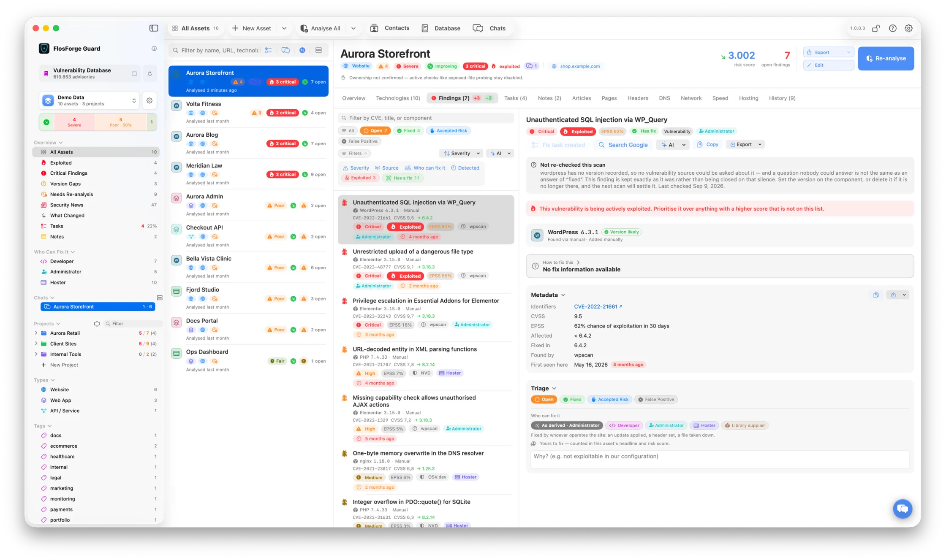The width and height of the screenshot is (946, 560).
Task: Open the New Asset dropdown arrow
Action: (x=284, y=28)
